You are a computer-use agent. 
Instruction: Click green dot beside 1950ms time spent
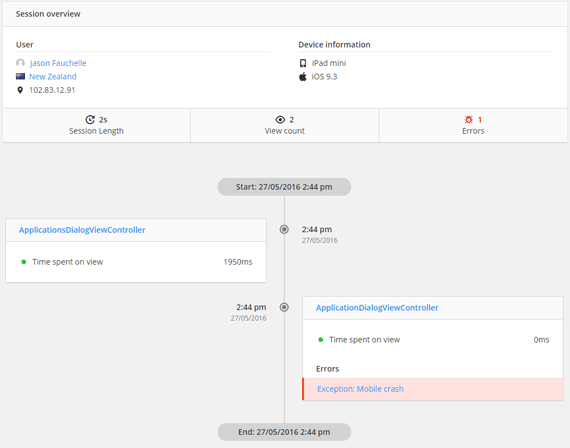pos(24,262)
